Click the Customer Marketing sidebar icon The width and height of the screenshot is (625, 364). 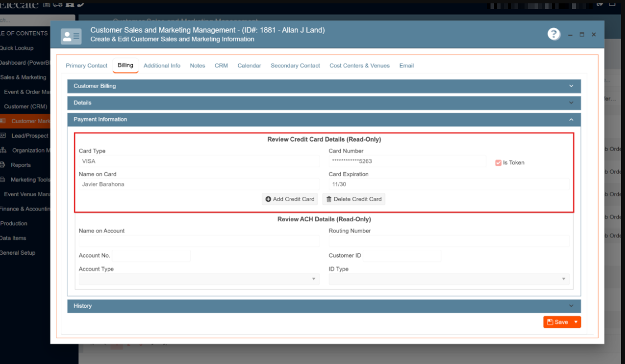click(x=3, y=121)
